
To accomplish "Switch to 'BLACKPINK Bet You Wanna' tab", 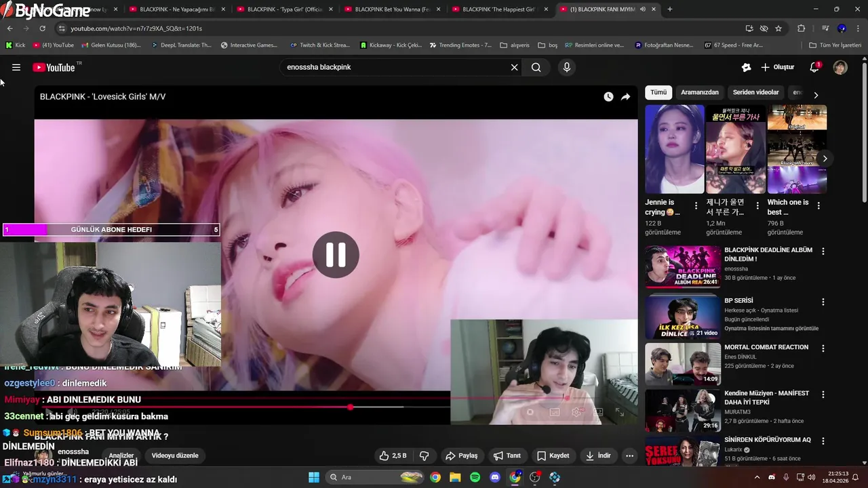I will coord(392,9).
